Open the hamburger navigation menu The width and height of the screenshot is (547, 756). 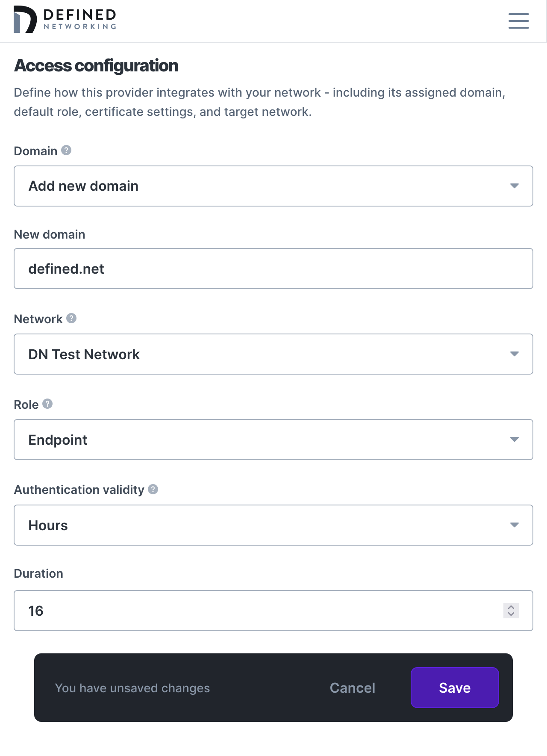pyautogui.click(x=518, y=21)
